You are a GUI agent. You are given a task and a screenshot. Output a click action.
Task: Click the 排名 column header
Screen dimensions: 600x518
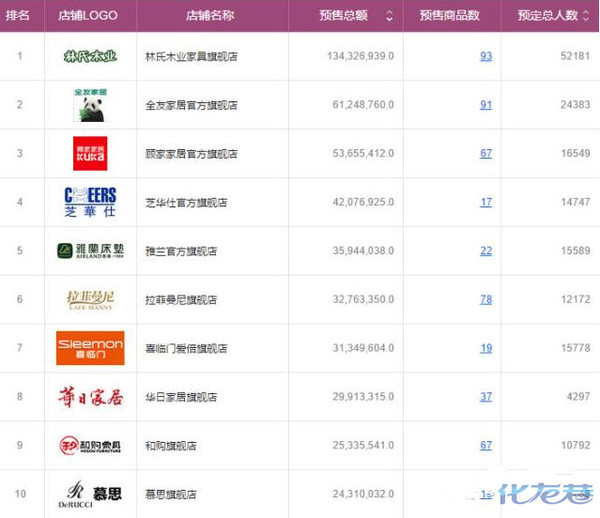pyautogui.click(x=18, y=15)
